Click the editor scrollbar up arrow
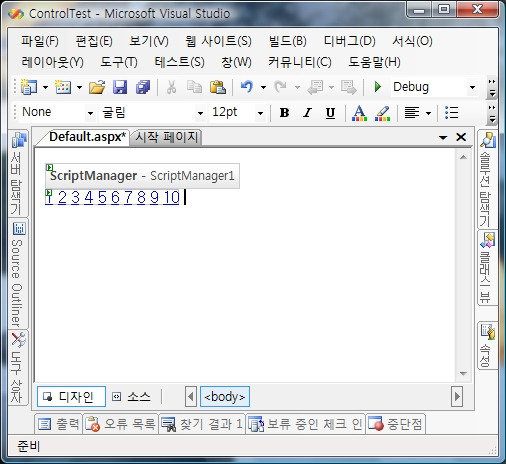This screenshot has height=464, width=506. pos(463,157)
